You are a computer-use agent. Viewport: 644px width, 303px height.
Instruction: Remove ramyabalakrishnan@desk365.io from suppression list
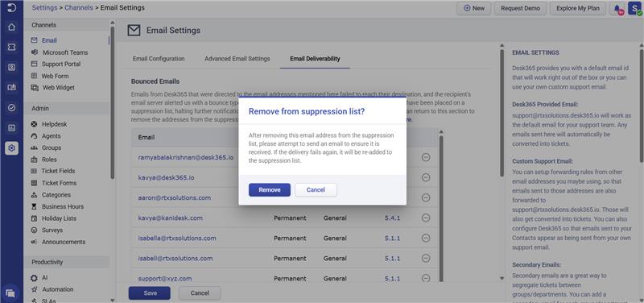point(426,157)
